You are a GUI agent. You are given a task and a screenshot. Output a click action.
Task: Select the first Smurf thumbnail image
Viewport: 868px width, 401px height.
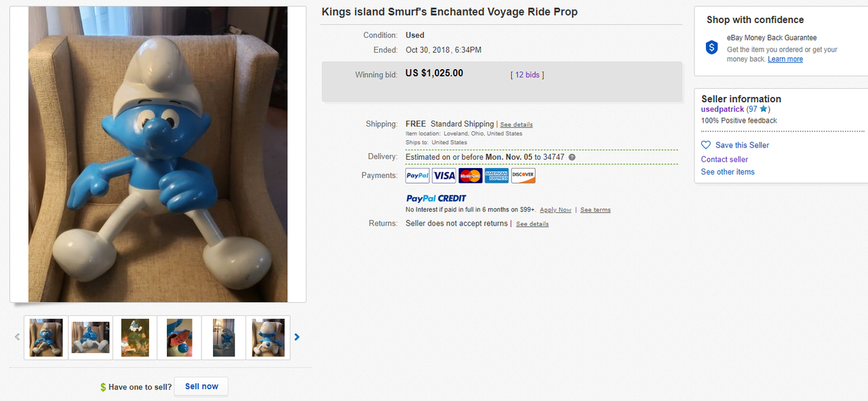[x=46, y=337]
